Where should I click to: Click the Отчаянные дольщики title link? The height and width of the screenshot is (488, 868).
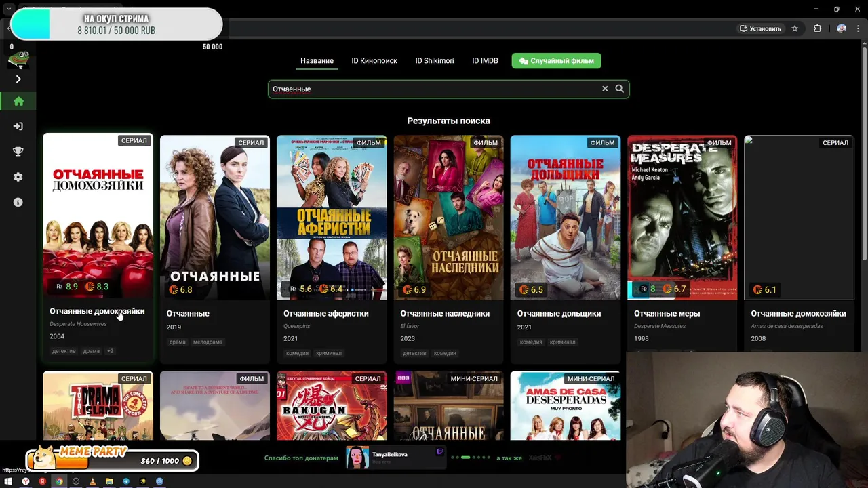[559, 314]
